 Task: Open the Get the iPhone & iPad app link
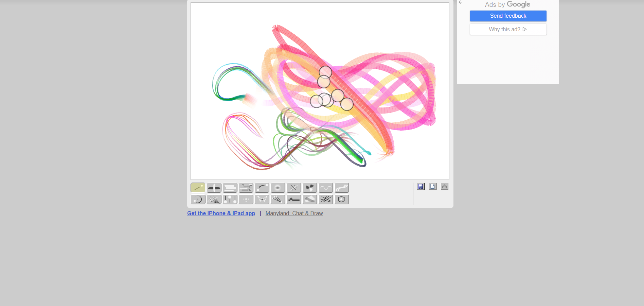point(221,213)
